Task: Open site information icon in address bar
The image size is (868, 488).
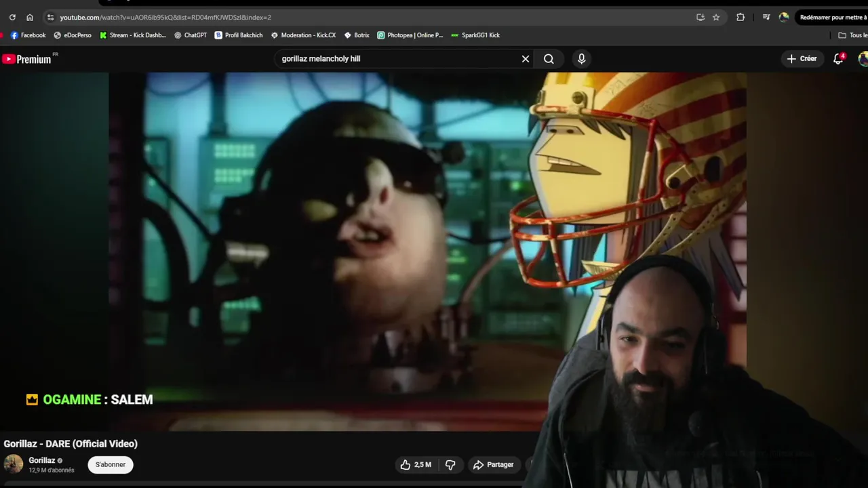Action: click(x=50, y=18)
